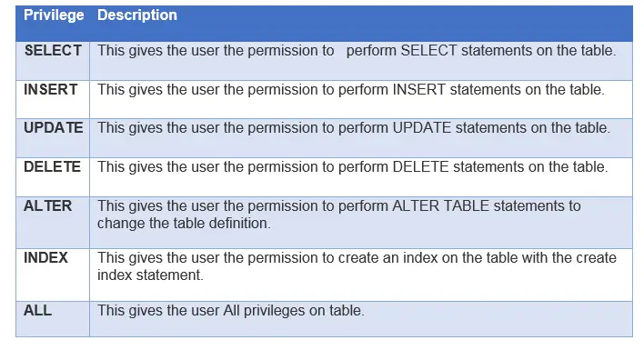
Task: Click the 'index statement.' text line
Action: [150, 275]
